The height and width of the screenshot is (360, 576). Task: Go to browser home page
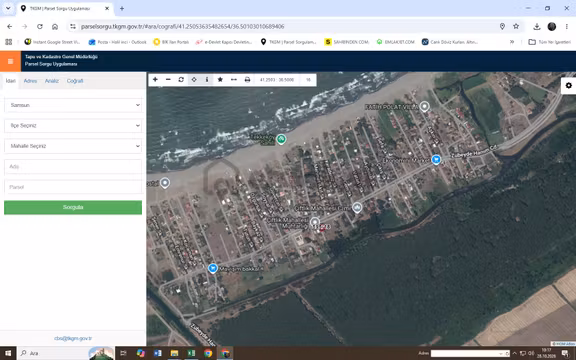pyautogui.click(x=55, y=26)
